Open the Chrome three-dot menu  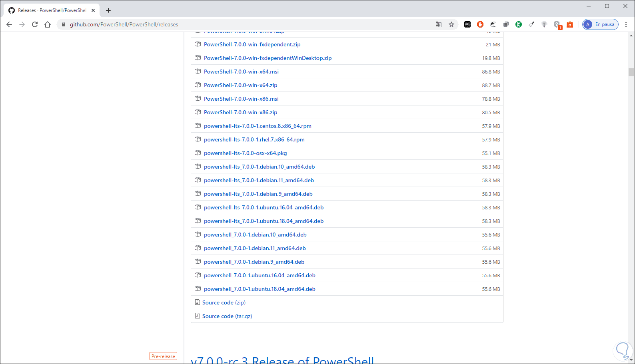click(x=626, y=24)
